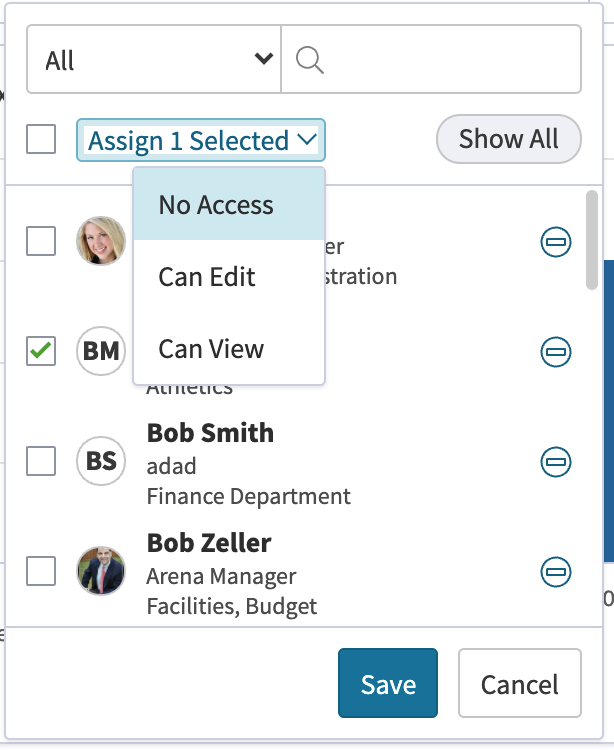The height and width of the screenshot is (750, 614).
Task: Check Bob Zeller's checkbox
Action: pyautogui.click(x=41, y=571)
